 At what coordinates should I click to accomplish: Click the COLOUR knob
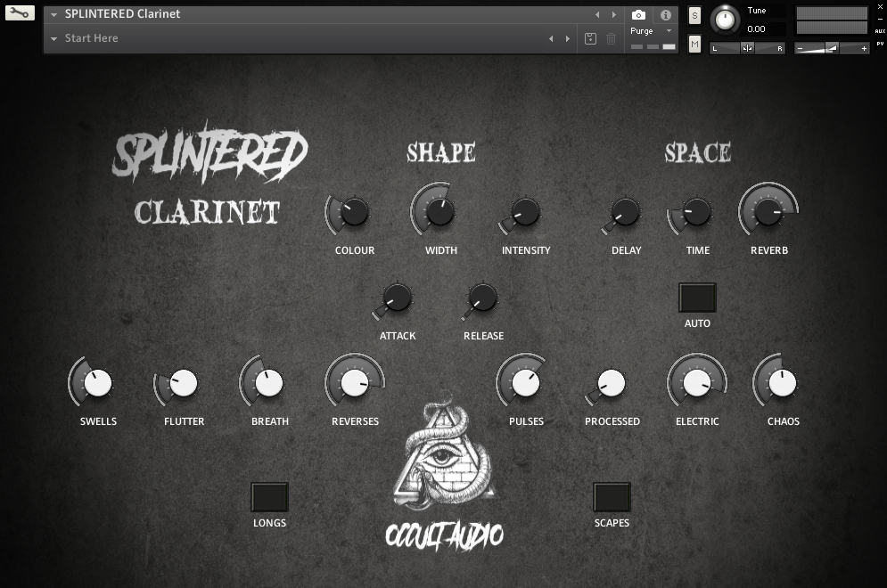354,212
